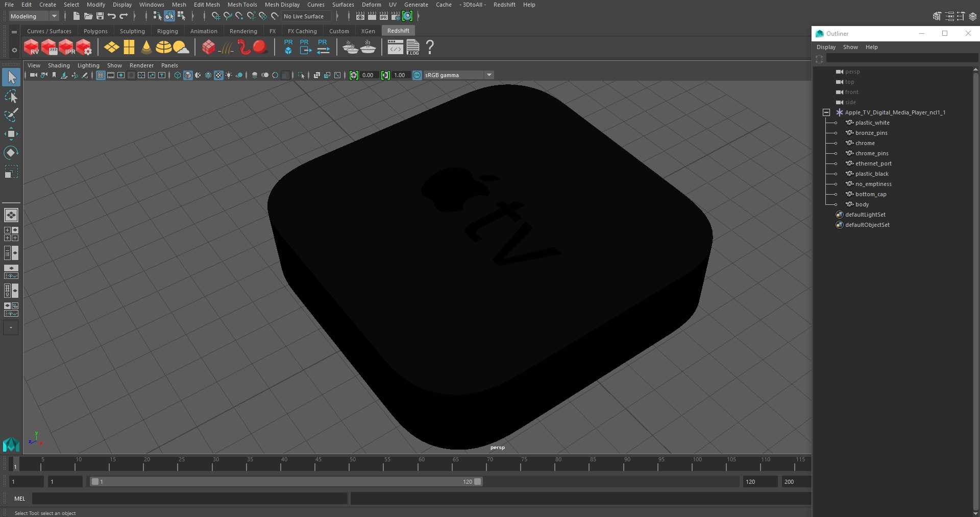The image size is (980, 517).
Task: Activate the Paint selection tool
Action: [x=11, y=115]
